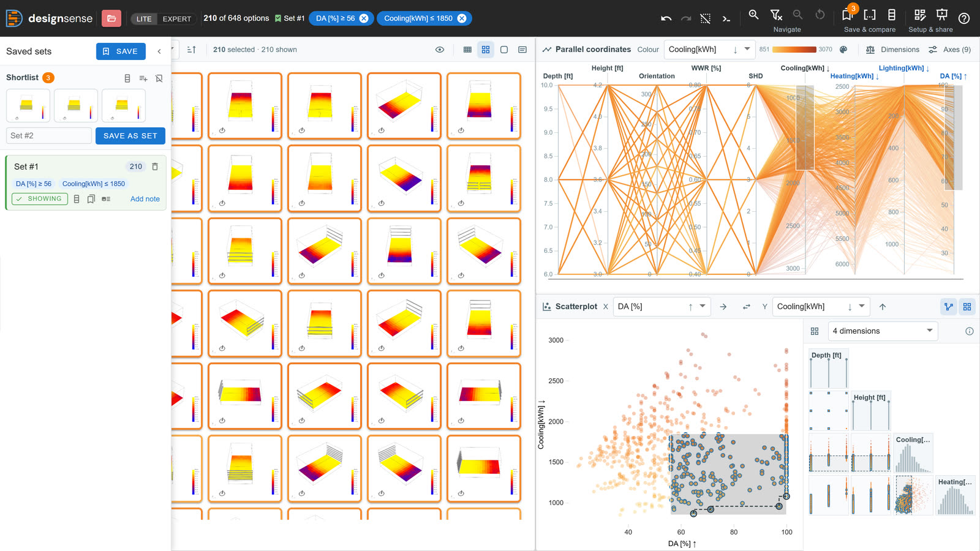The image size is (980, 551).
Task: Click the clear selection dashed-box icon
Action: [706, 18]
